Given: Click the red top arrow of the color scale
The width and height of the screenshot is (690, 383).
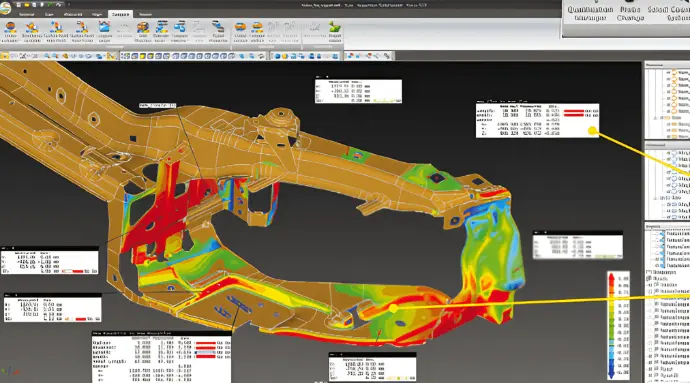Looking at the screenshot, I should click(611, 278).
